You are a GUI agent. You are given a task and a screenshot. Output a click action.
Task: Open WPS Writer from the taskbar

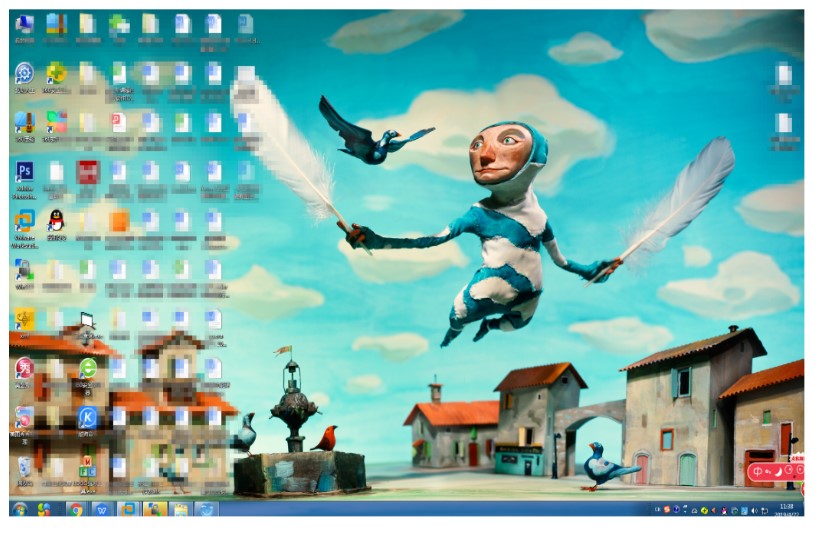tap(102, 509)
